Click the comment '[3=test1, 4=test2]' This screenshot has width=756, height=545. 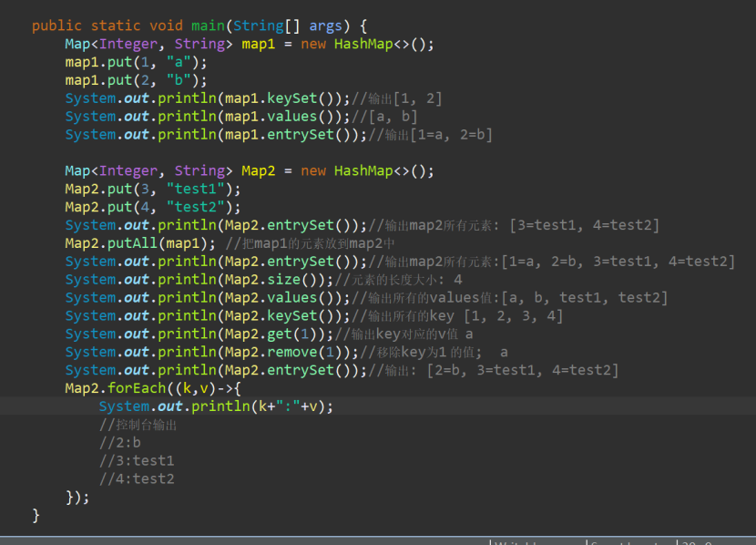tap(585, 225)
